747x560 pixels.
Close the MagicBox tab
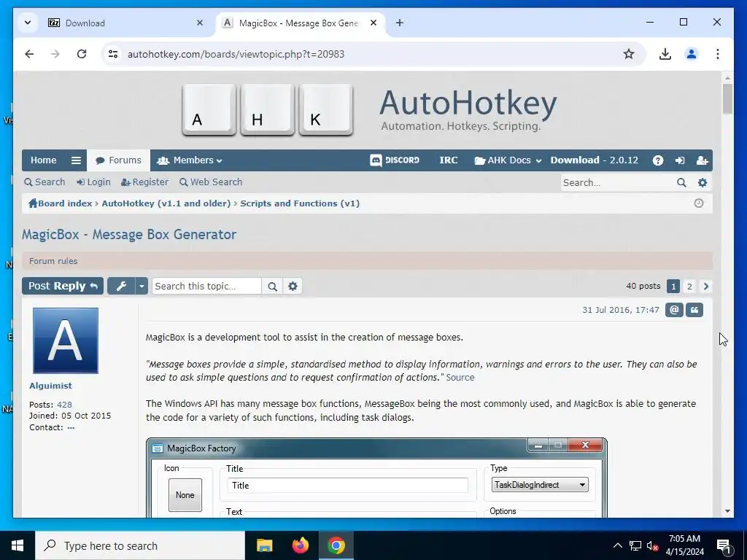(373, 23)
